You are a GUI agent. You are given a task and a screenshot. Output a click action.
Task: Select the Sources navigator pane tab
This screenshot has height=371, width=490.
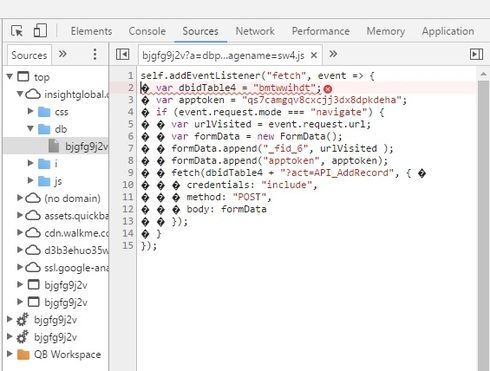(29, 55)
